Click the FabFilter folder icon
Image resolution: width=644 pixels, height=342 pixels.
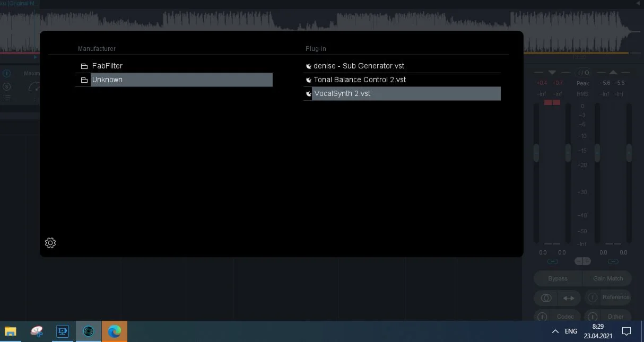[x=84, y=66]
